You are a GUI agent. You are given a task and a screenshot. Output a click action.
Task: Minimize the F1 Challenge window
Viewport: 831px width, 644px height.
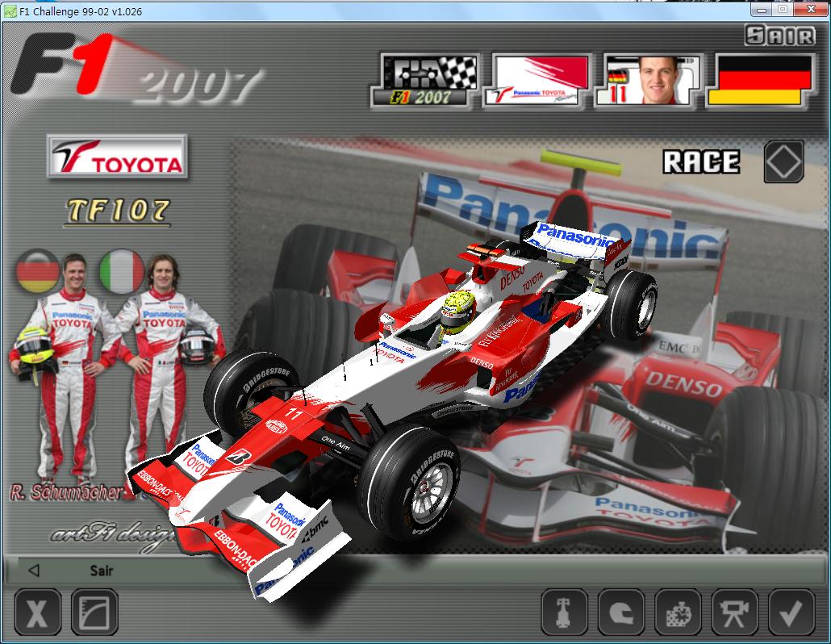click(x=762, y=10)
